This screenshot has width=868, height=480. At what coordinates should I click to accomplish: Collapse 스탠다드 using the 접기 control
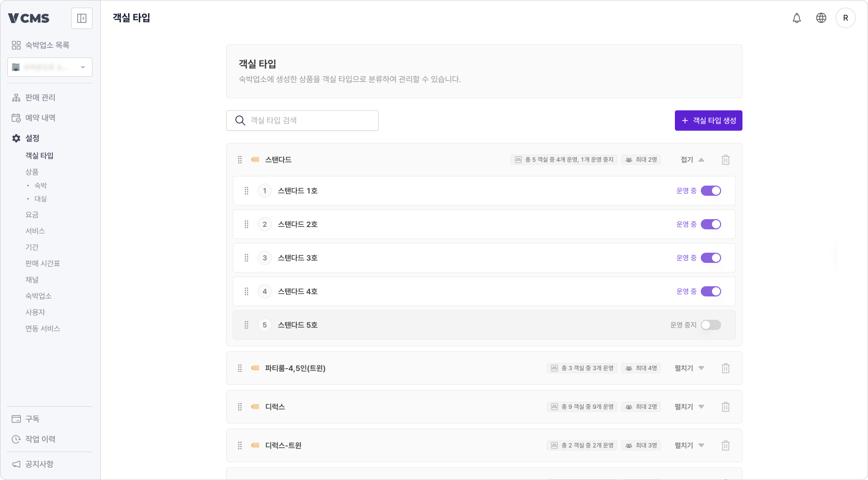pyautogui.click(x=692, y=159)
